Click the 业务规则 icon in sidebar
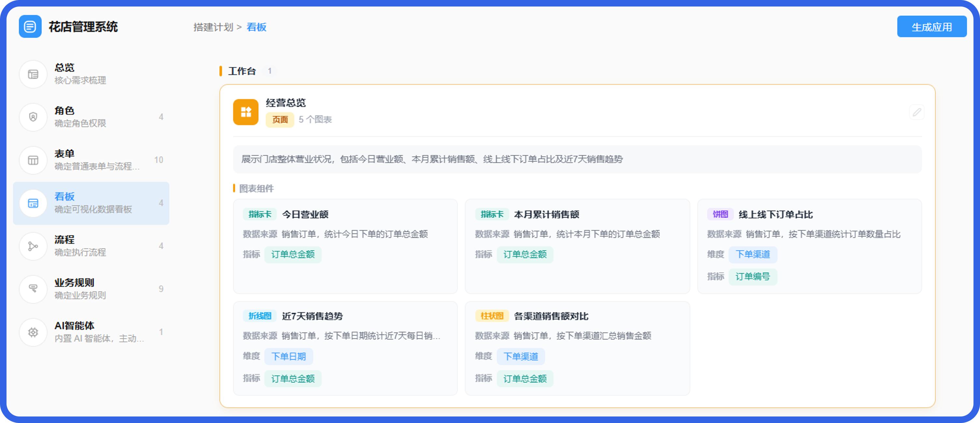 [x=33, y=289]
